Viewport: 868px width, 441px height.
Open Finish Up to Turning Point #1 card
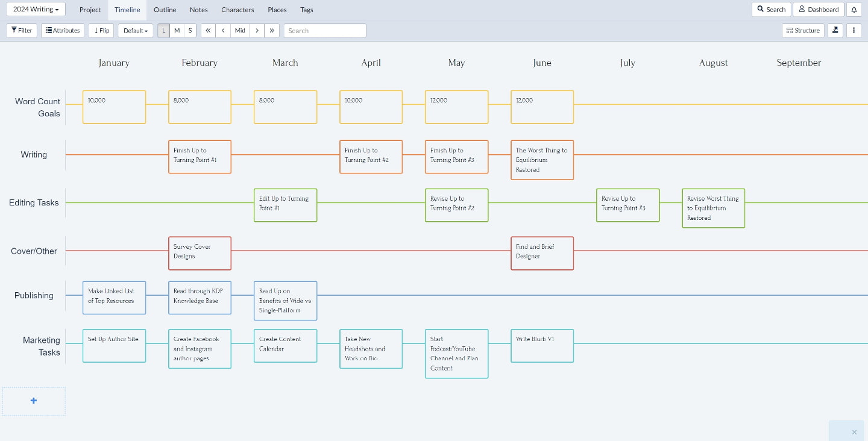(200, 157)
